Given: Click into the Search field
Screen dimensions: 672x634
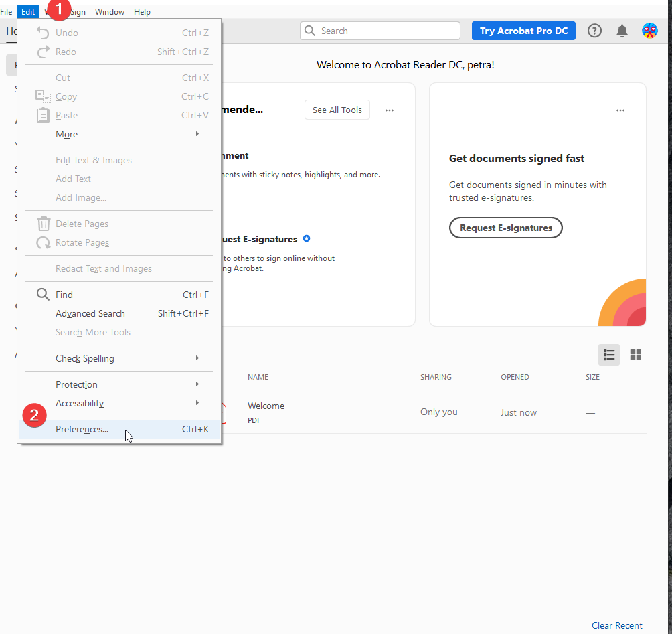Looking at the screenshot, I should pos(388,31).
